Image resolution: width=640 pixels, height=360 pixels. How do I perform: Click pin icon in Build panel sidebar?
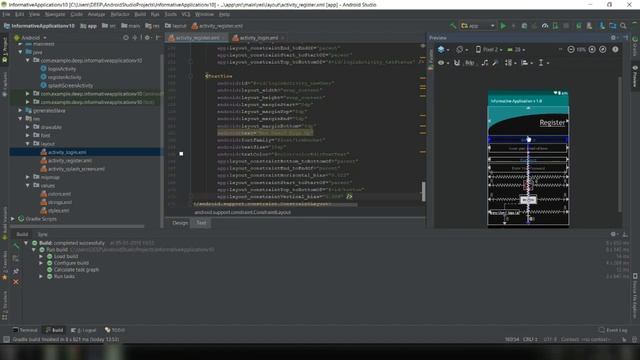tap(16, 271)
